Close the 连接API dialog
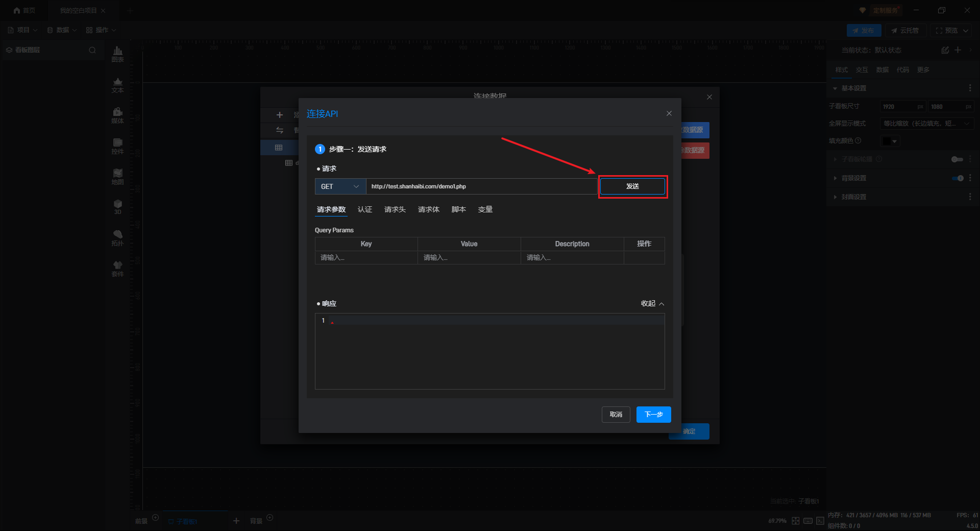 pos(669,113)
